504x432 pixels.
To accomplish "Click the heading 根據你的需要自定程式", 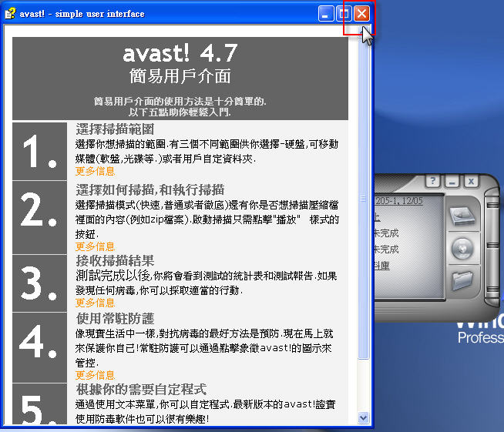I will 141,390.
